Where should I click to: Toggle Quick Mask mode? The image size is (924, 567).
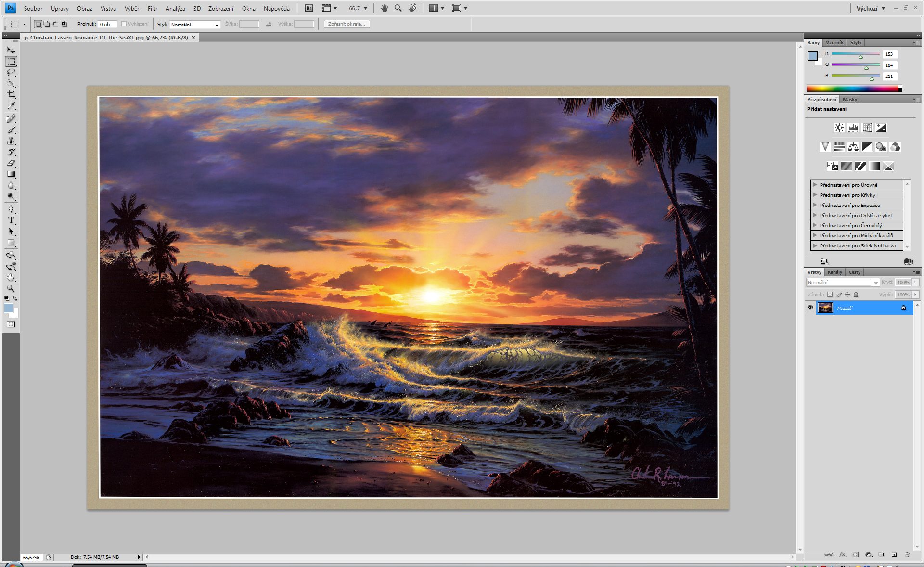point(11,324)
